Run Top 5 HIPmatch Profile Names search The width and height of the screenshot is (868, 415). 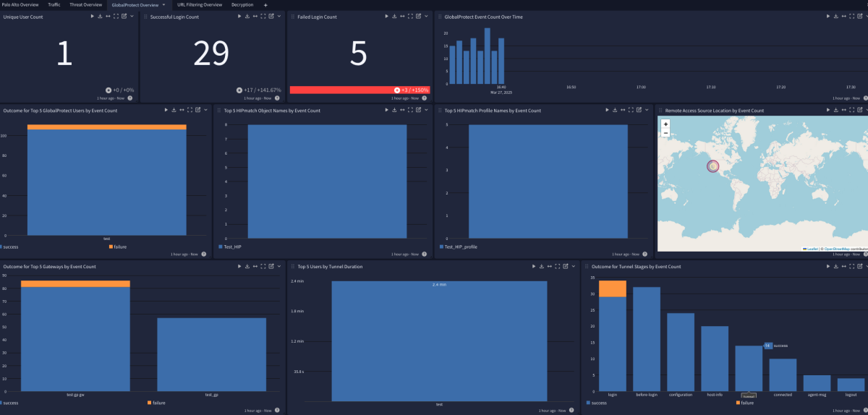coord(608,110)
